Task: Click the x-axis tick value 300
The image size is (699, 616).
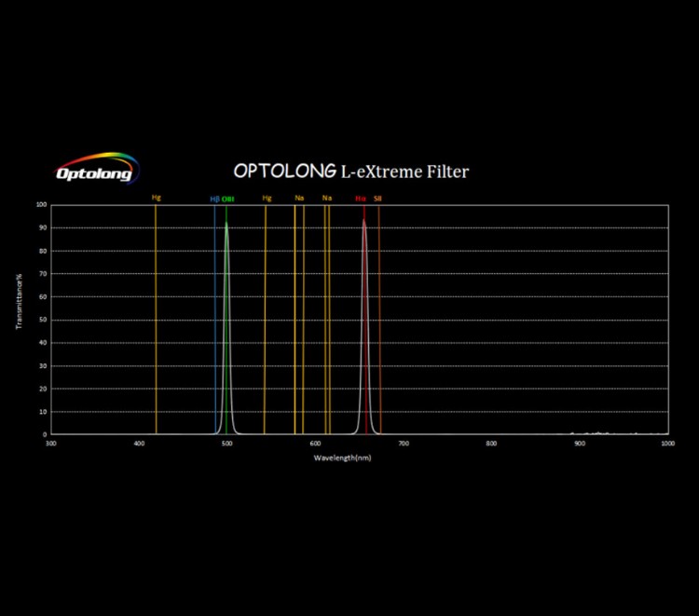Action: [51, 444]
